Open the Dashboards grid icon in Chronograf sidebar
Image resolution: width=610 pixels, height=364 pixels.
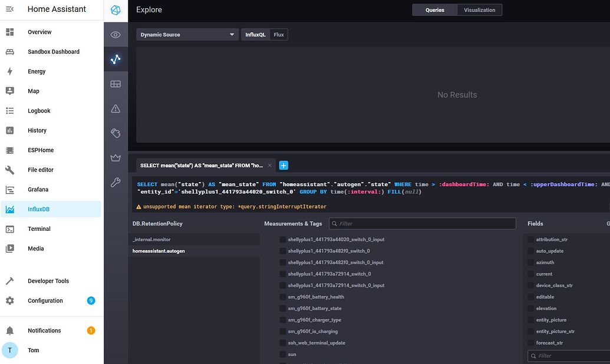click(116, 84)
